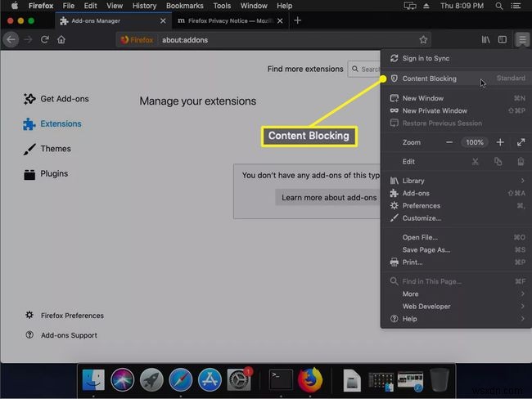Screen dimensions: 532x399
Task: Open Spotlight search in menu bar
Action: coord(498,6)
